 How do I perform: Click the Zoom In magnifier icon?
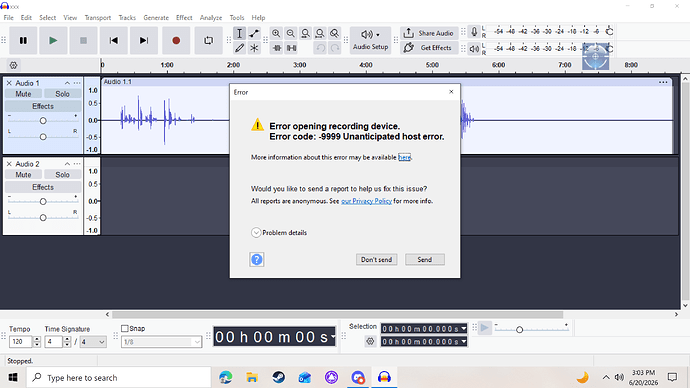(276, 33)
